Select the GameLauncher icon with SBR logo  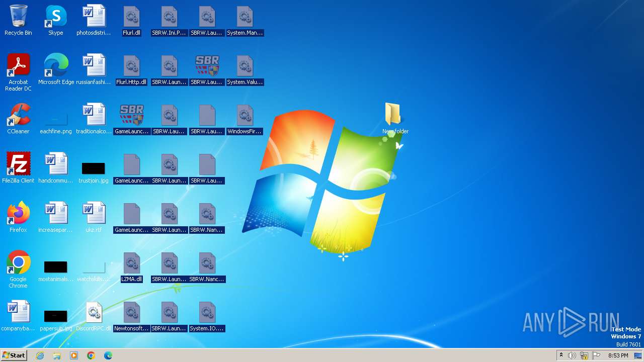pyautogui.click(x=132, y=119)
